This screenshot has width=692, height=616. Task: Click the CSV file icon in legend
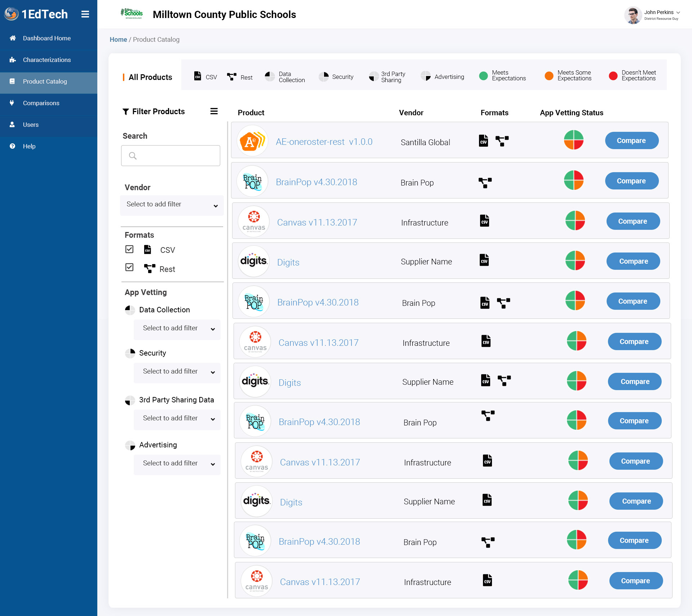198,76
